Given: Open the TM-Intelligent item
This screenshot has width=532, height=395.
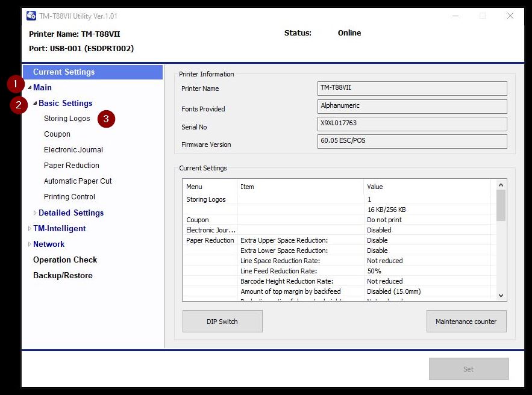Looking at the screenshot, I should tap(60, 229).
